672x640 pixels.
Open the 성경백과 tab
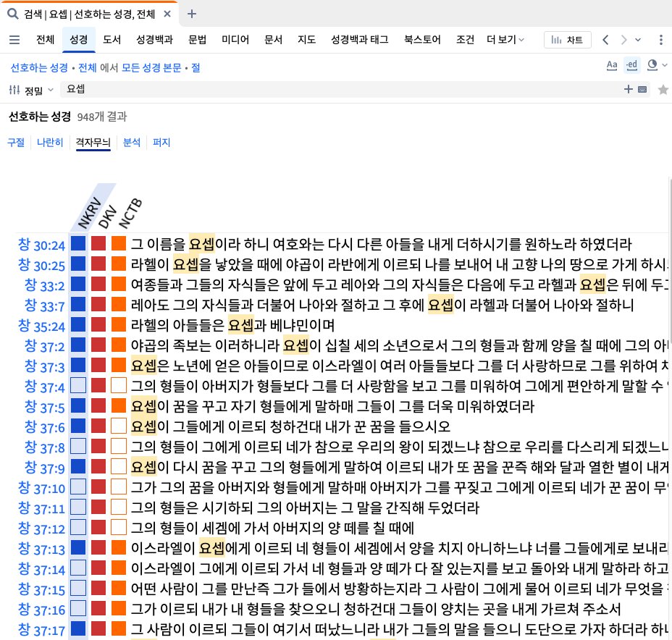154,40
